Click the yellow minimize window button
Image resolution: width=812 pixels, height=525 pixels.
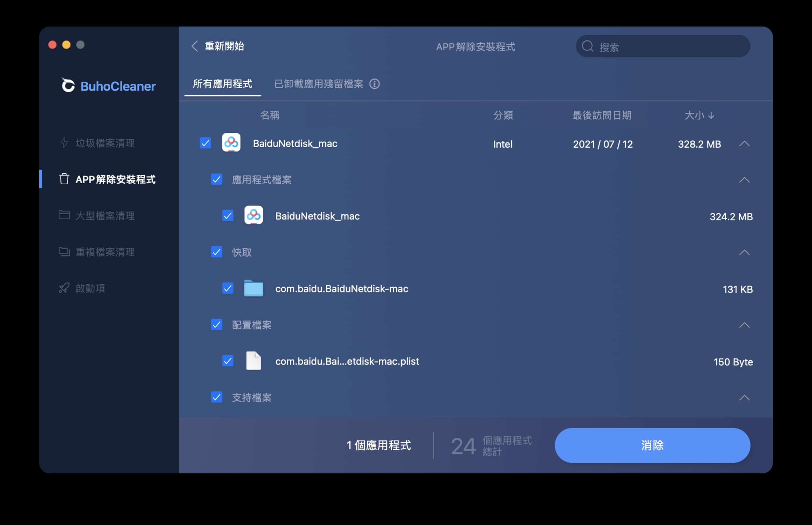tap(66, 45)
